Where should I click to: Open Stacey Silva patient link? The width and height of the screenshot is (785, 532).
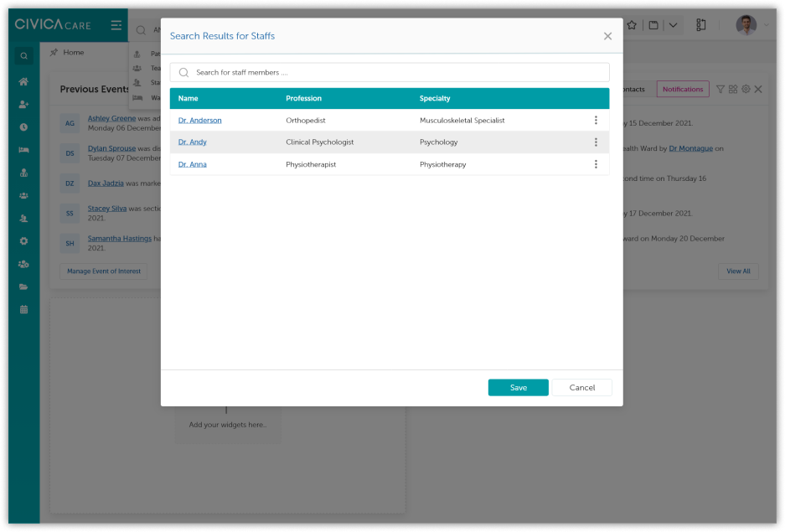107,209
